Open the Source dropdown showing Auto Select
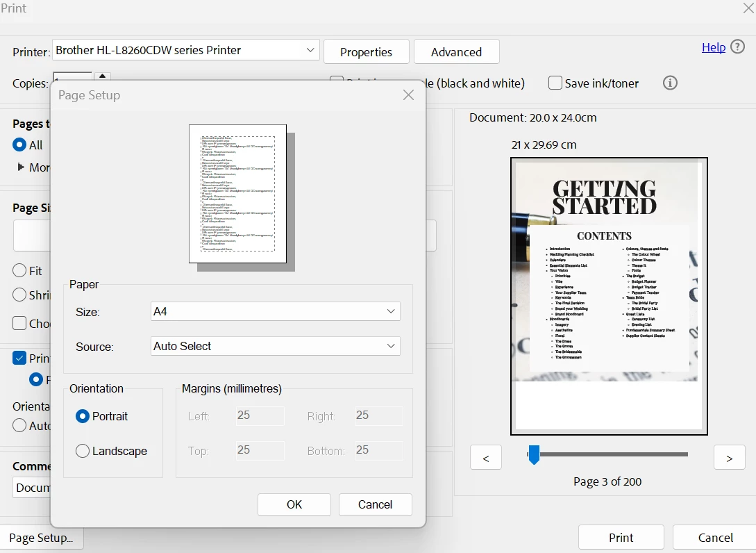 pos(276,346)
